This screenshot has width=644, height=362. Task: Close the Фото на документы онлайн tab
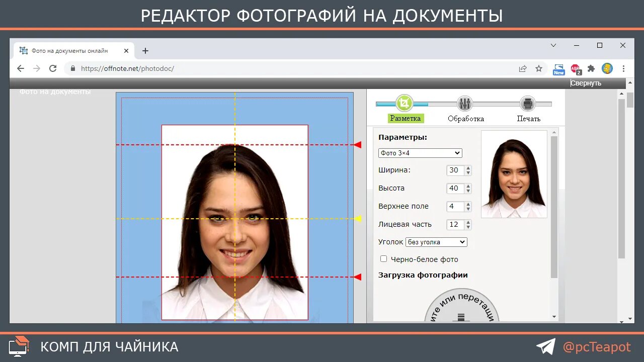(126, 51)
